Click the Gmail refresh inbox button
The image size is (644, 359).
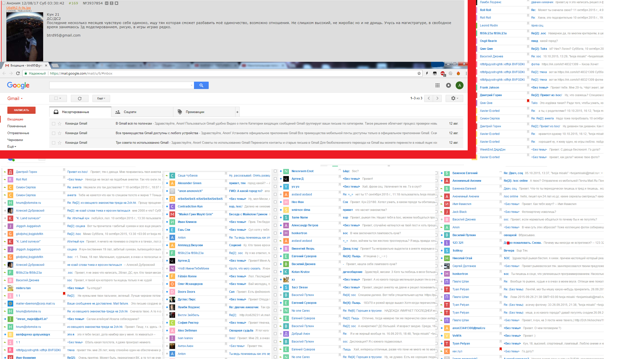tap(79, 98)
